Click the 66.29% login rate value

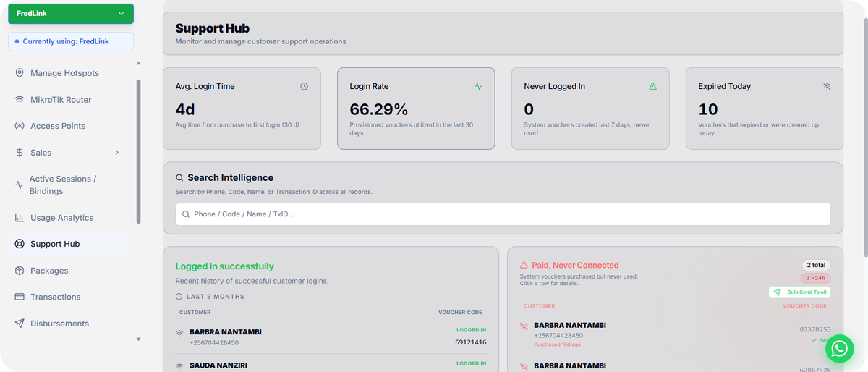coord(378,109)
